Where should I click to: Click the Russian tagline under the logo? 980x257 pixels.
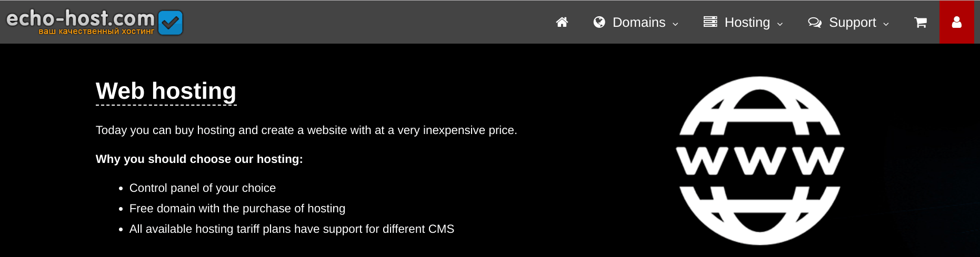tap(96, 32)
